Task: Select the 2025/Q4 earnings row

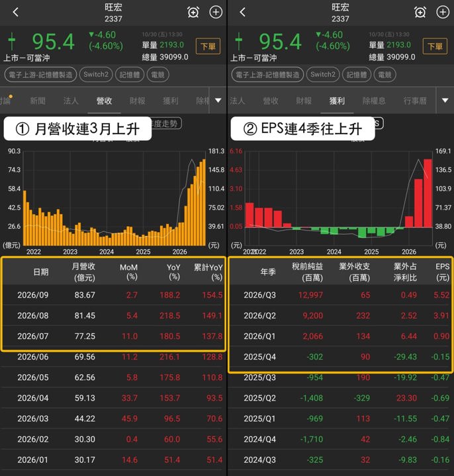Action: click(340, 357)
